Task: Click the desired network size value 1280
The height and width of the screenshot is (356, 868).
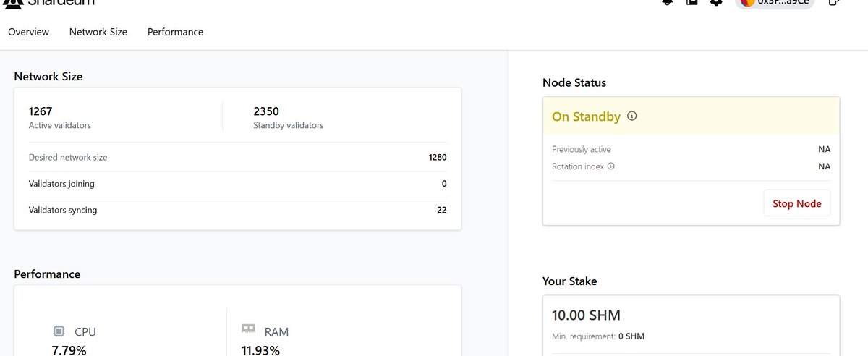Action: point(438,157)
